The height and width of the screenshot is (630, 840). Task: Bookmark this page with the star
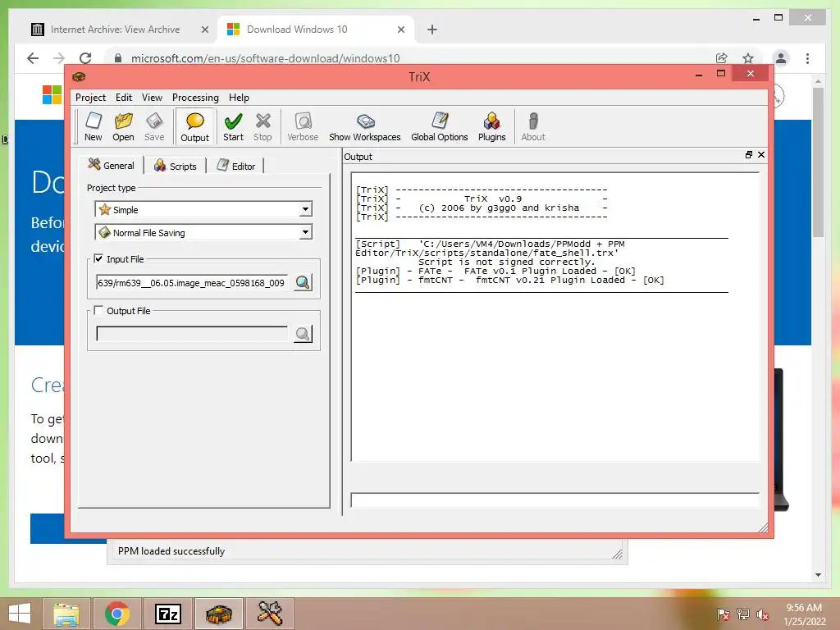coord(748,58)
